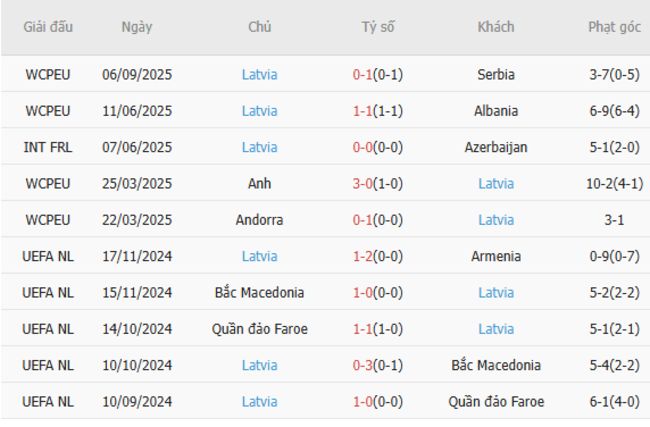Open the 0-1(0-1) score against Serbia
Image resolution: width=650 pixels, height=427 pixels.
tap(377, 74)
